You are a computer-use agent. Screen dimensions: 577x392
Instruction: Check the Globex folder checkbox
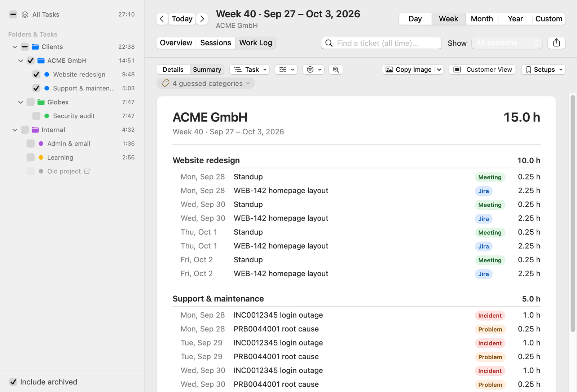[31, 102]
